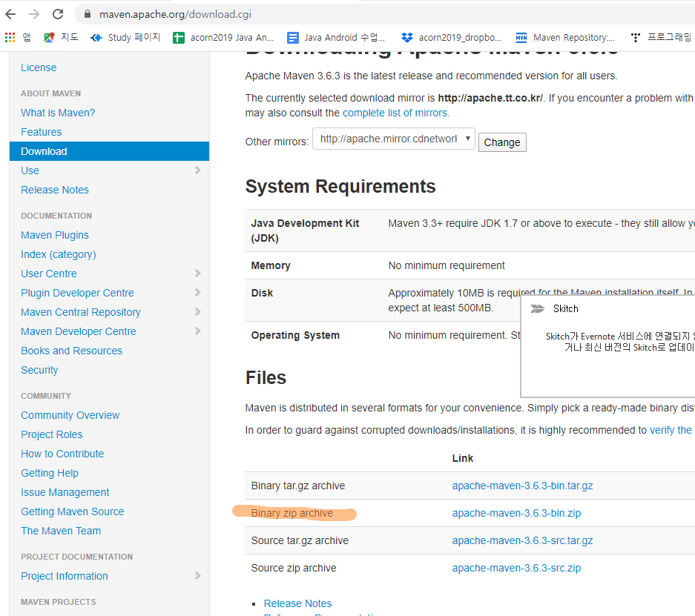
Task: Open the Project Roles link
Action: [51, 434]
